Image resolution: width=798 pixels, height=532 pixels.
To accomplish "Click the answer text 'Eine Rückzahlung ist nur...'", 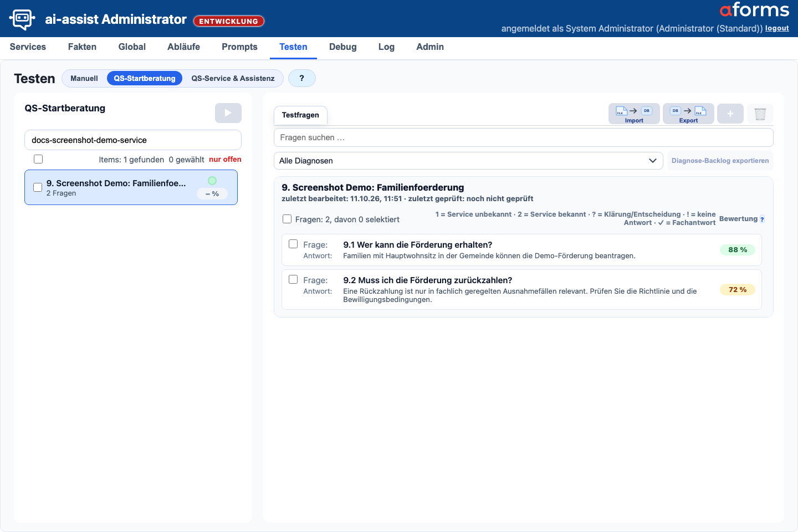I will coord(520,295).
